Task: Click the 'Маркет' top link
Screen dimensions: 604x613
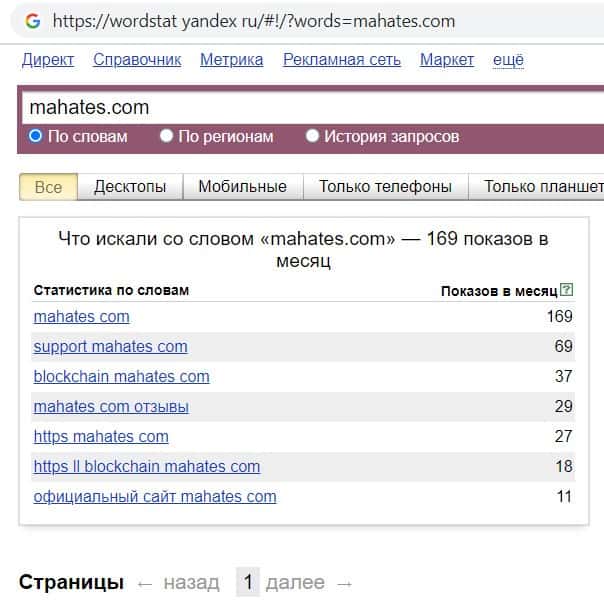Action: click(x=447, y=60)
